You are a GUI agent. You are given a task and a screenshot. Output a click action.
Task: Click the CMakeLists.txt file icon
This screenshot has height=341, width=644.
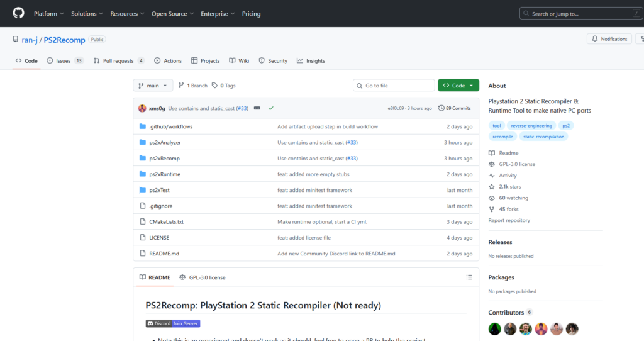point(143,221)
